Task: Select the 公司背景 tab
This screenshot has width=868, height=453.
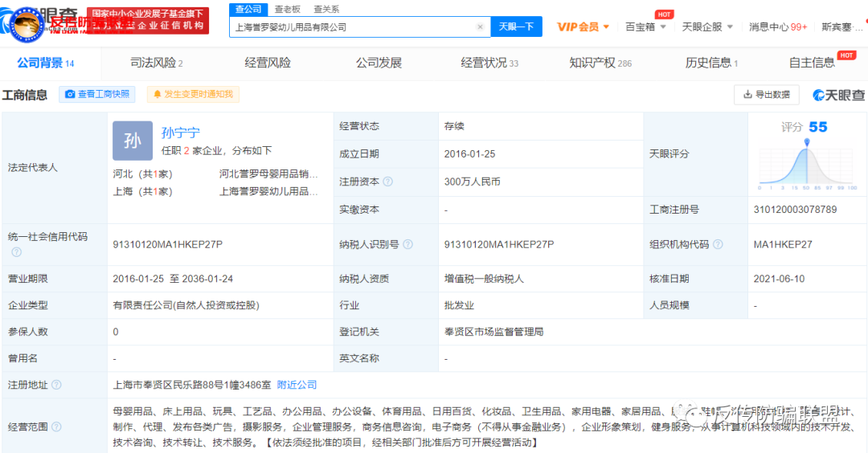Action: coord(45,63)
